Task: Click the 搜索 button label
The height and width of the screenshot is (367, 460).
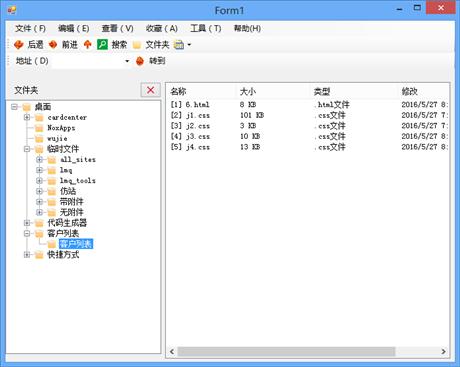Action: pos(119,44)
